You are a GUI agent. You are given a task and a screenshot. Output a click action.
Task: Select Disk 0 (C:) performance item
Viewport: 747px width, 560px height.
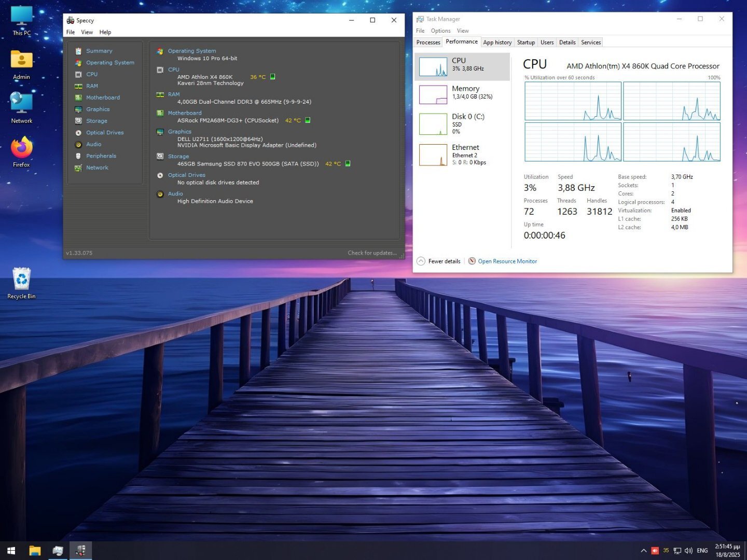point(462,124)
